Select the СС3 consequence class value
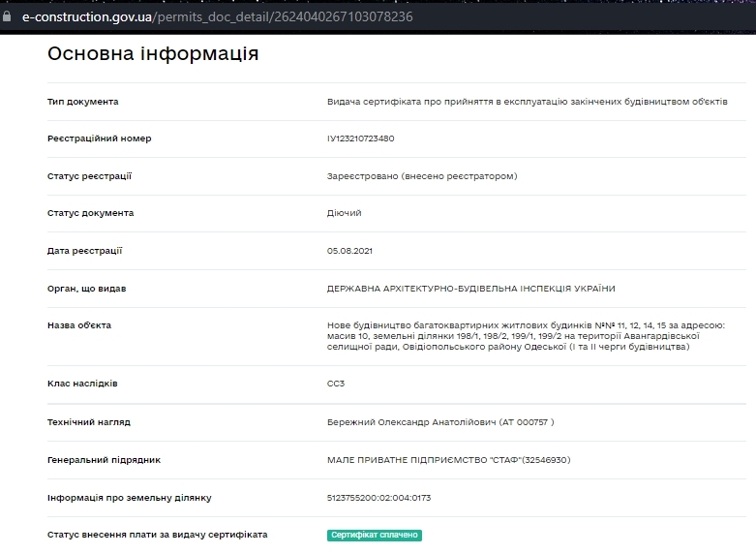 coord(336,384)
